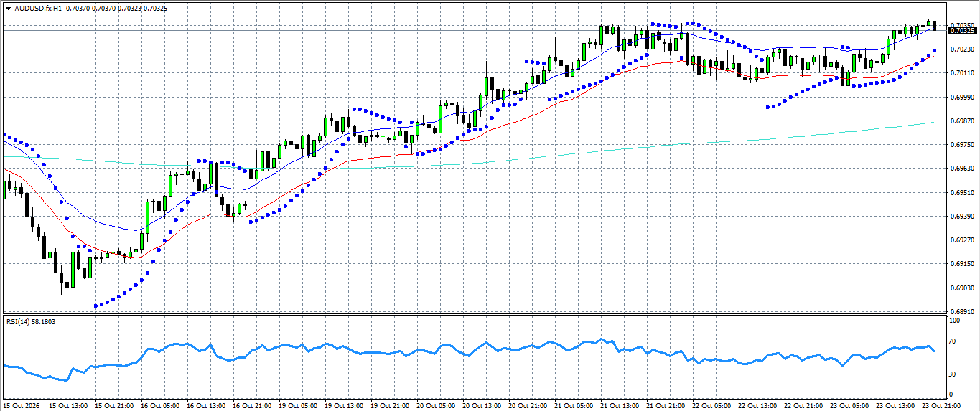Click the 0.70230 price axis label
The width and height of the screenshot is (980, 411).
962,49
